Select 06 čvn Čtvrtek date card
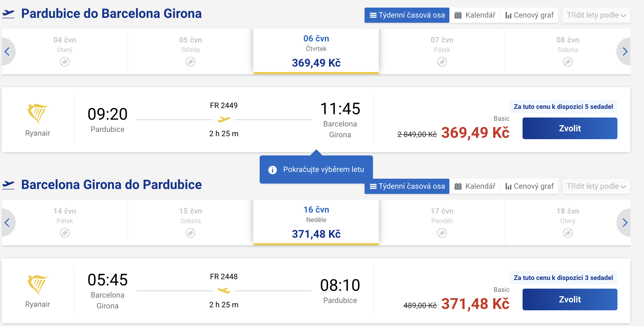Screen dimensions: 644x326 (x=316, y=51)
